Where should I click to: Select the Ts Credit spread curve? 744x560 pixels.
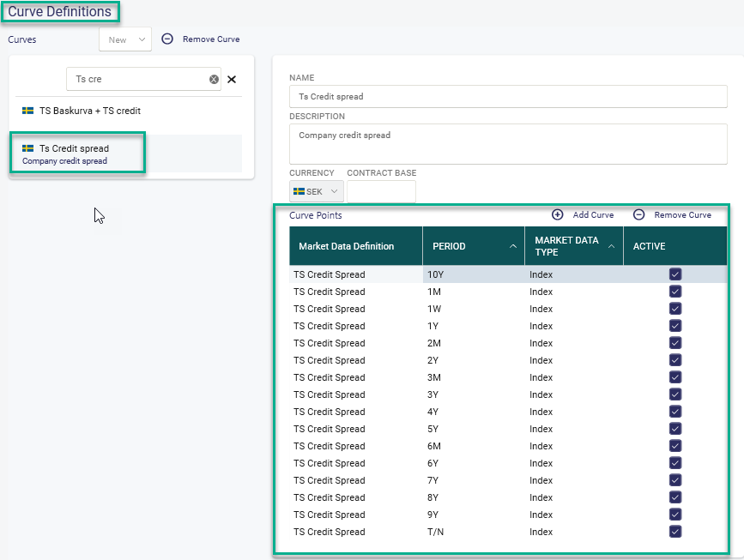pyautogui.click(x=75, y=148)
